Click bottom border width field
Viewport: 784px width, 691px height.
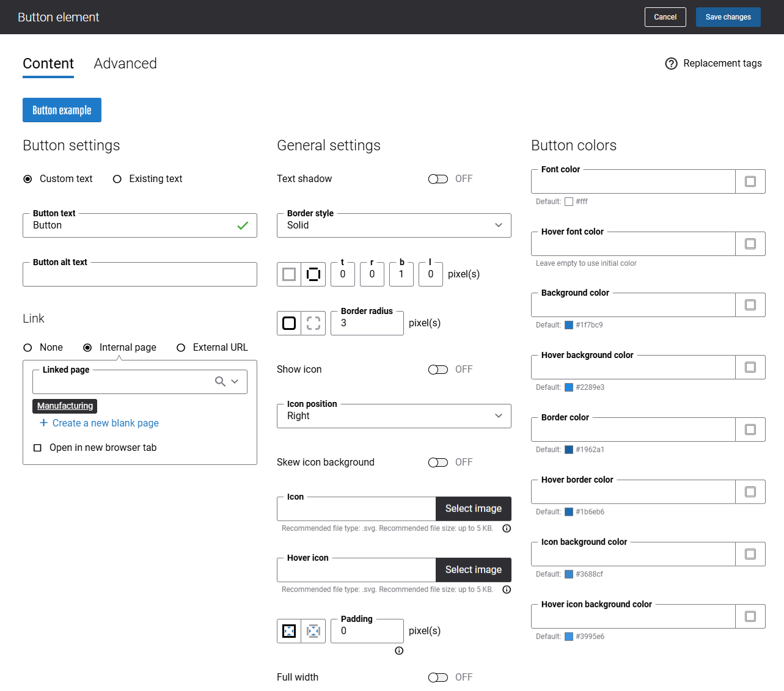(x=401, y=274)
